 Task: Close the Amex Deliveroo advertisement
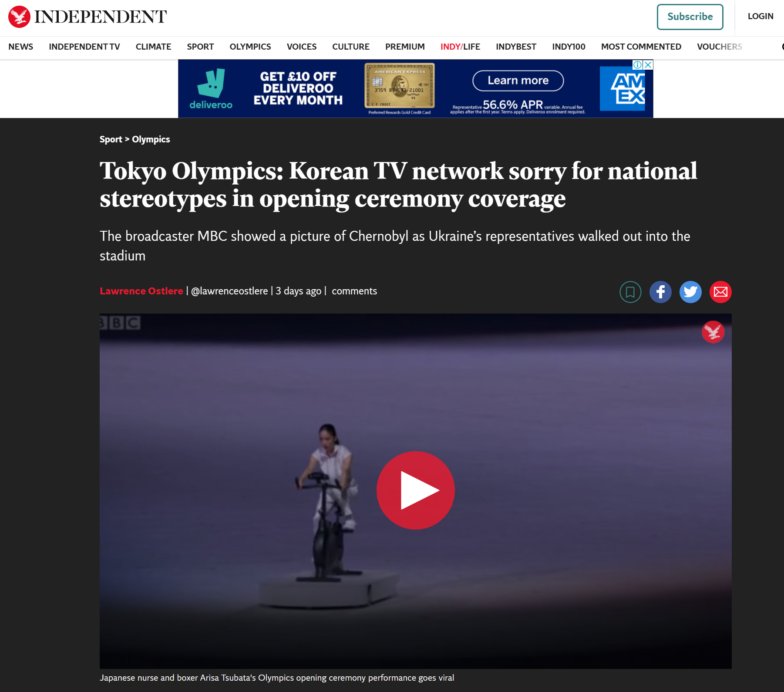[648, 65]
